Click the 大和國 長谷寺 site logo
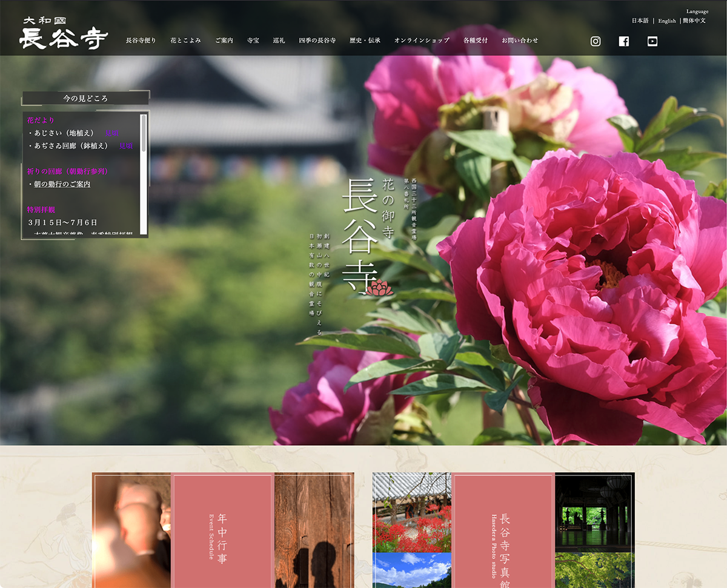The height and width of the screenshot is (588, 727). coord(64,33)
